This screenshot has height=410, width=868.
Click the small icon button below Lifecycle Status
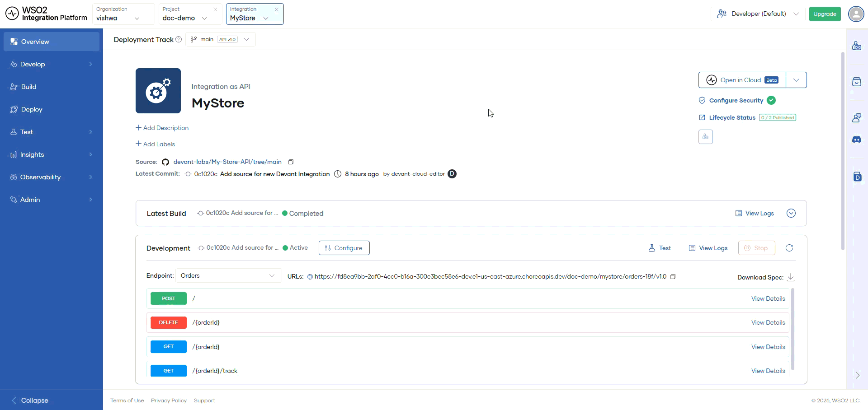(x=706, y=137)
